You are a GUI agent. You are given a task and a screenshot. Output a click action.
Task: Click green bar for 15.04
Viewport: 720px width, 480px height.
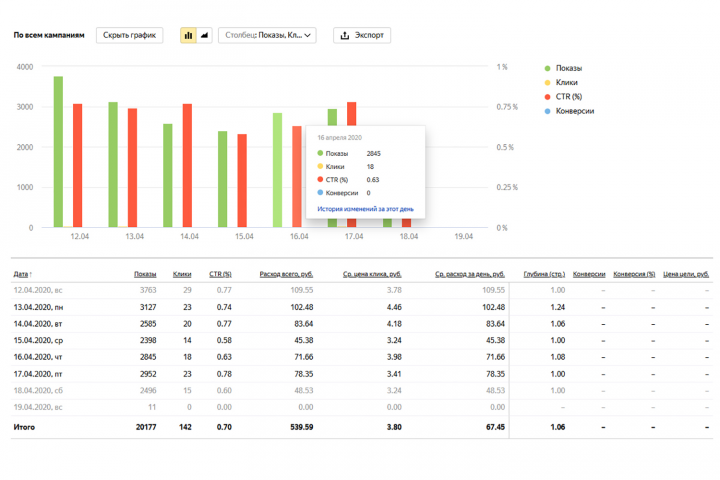click(223, 179)
